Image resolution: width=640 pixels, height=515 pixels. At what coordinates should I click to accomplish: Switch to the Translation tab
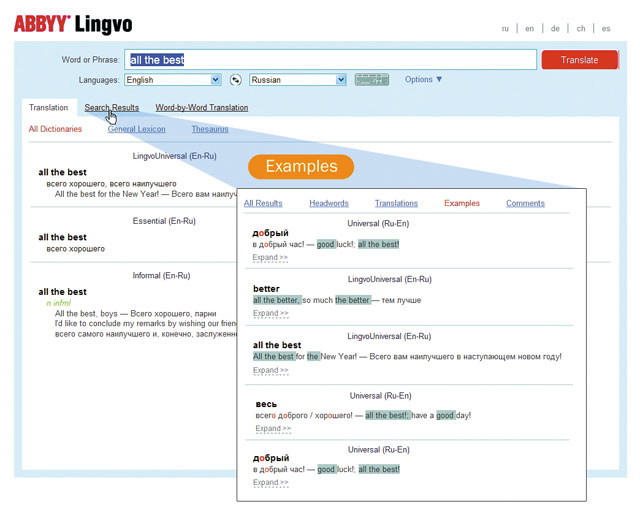coord(49,107)
